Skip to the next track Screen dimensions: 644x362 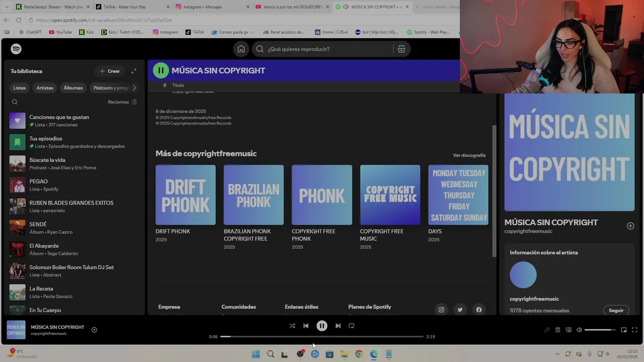click(x=338, y=326)
